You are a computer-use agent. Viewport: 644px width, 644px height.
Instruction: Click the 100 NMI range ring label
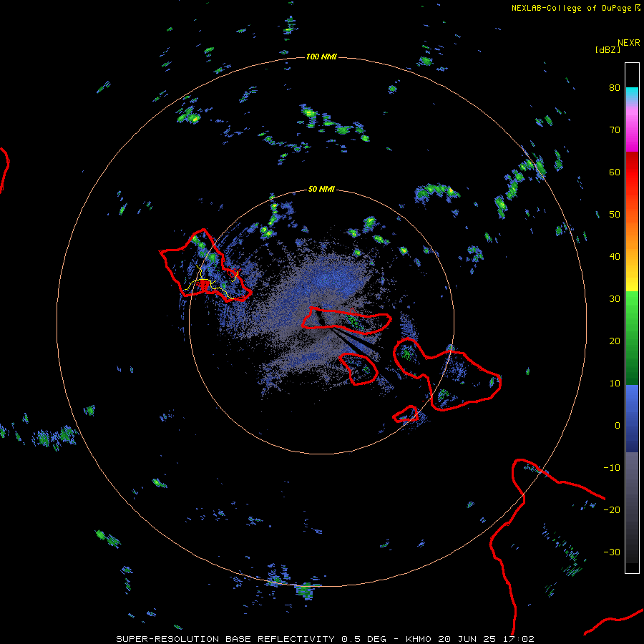pos(321,57)
